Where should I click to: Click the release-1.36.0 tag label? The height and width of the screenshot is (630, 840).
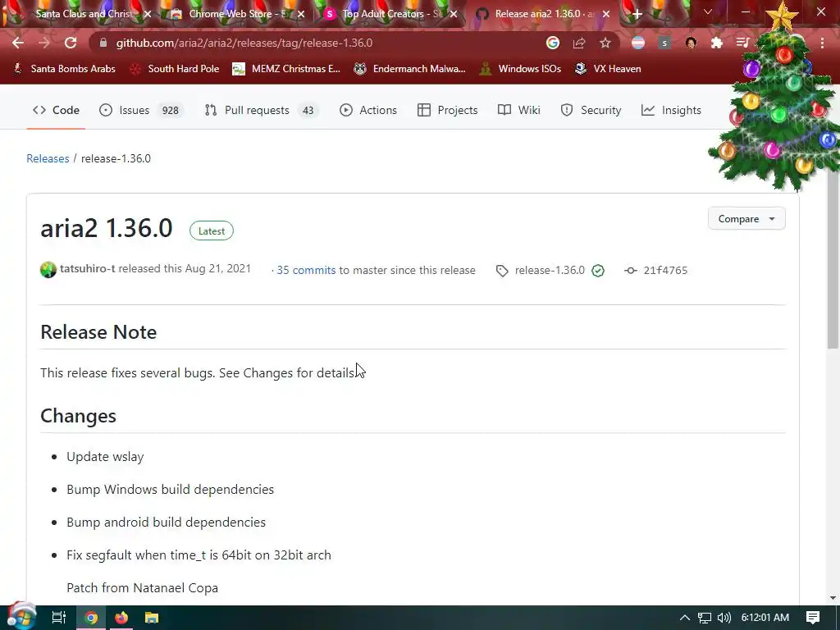pyautogui.click(x=550, y=270)
